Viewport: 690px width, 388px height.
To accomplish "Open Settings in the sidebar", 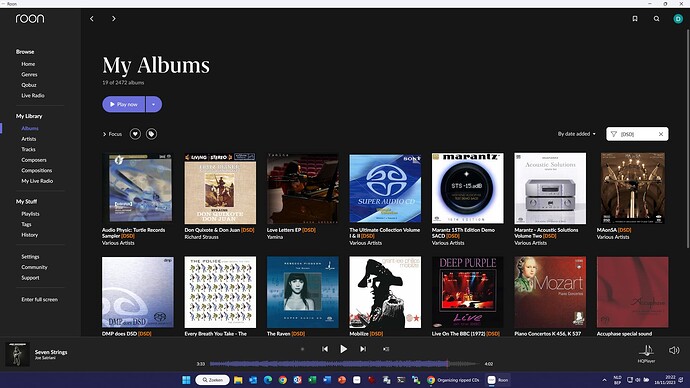I will pyautogui.click(x=30, y=256).
